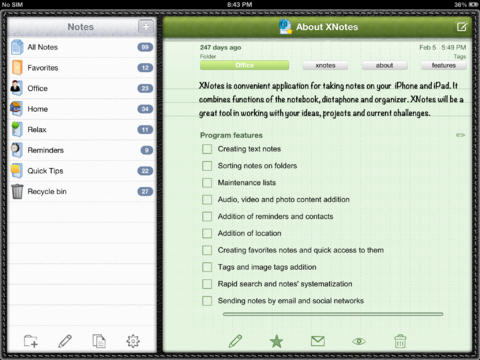This screenshot has height=360, width=480.
Task: Click the 8:43 PM clock in status bar
Action: click(240, 4)
